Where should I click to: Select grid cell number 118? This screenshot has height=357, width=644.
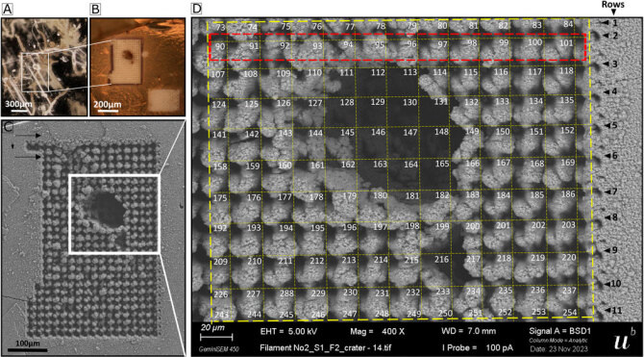tap(567, 71)
